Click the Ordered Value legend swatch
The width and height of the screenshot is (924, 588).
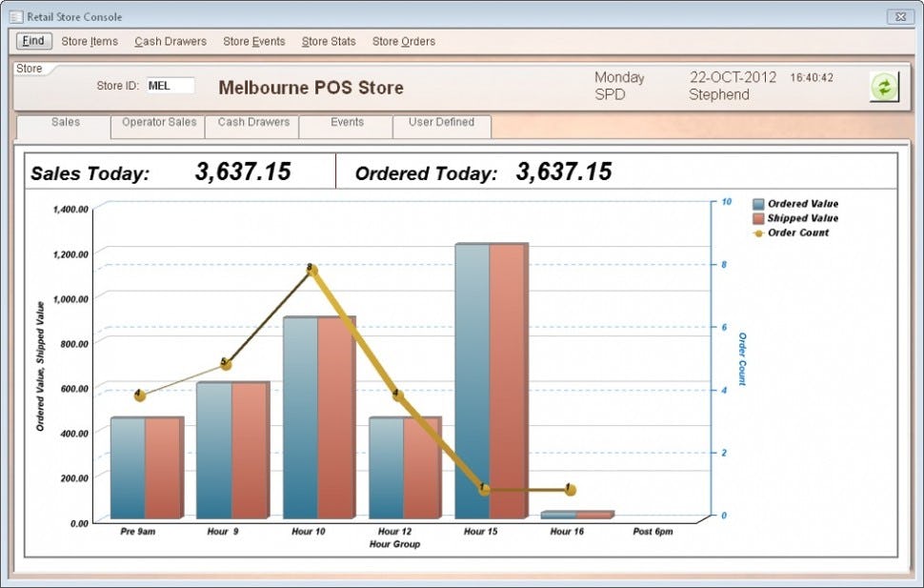[x=758, y=204]
